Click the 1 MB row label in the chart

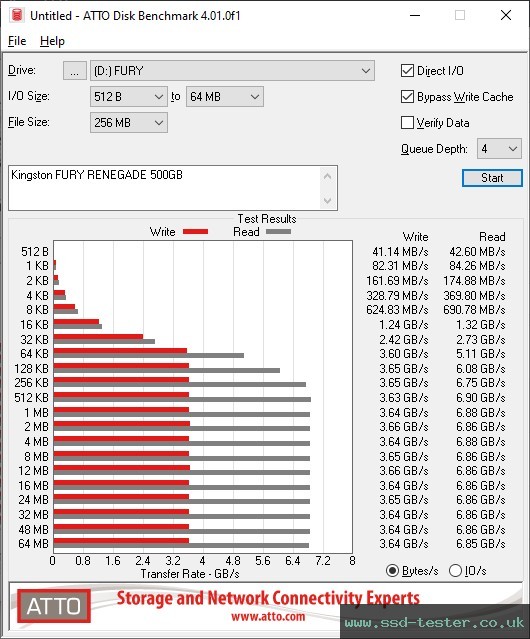pyautogui.click(x=36, y=413)
